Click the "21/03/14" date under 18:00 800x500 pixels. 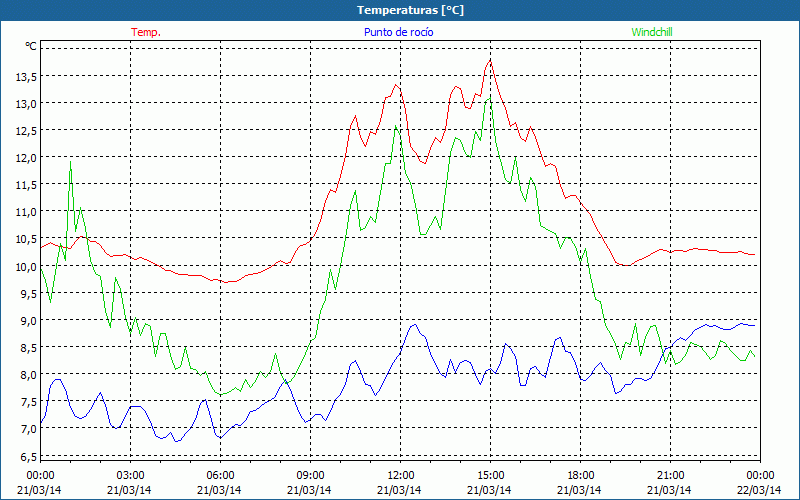coord(579,490)
